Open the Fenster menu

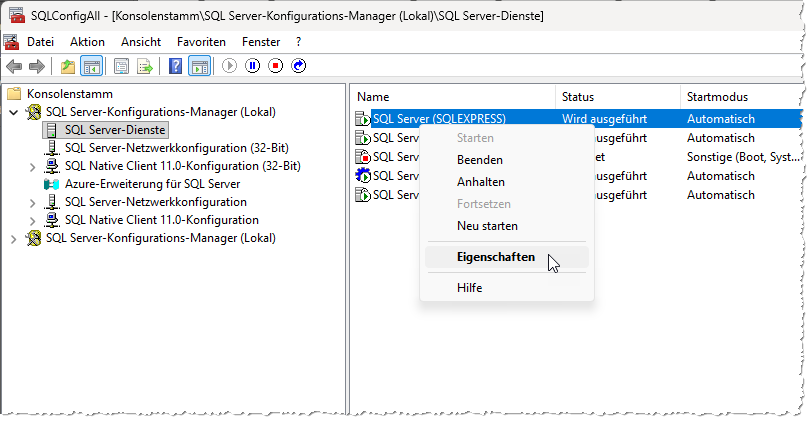[261, 42]
